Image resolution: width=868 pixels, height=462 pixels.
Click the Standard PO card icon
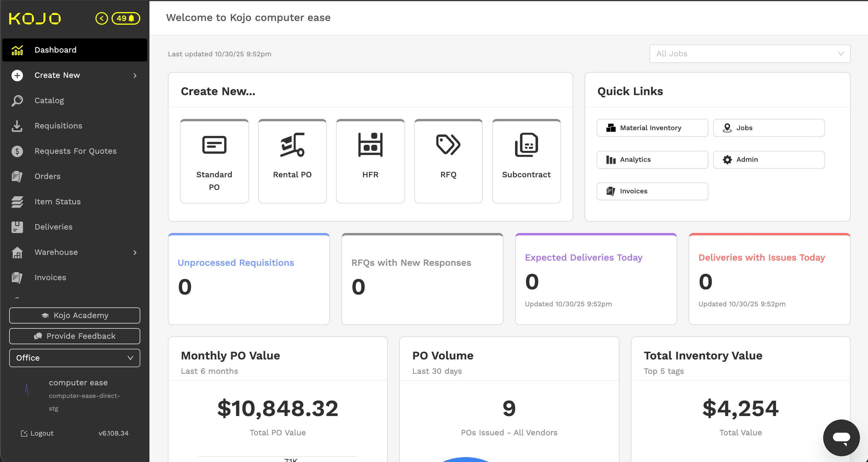pos(214,145)
